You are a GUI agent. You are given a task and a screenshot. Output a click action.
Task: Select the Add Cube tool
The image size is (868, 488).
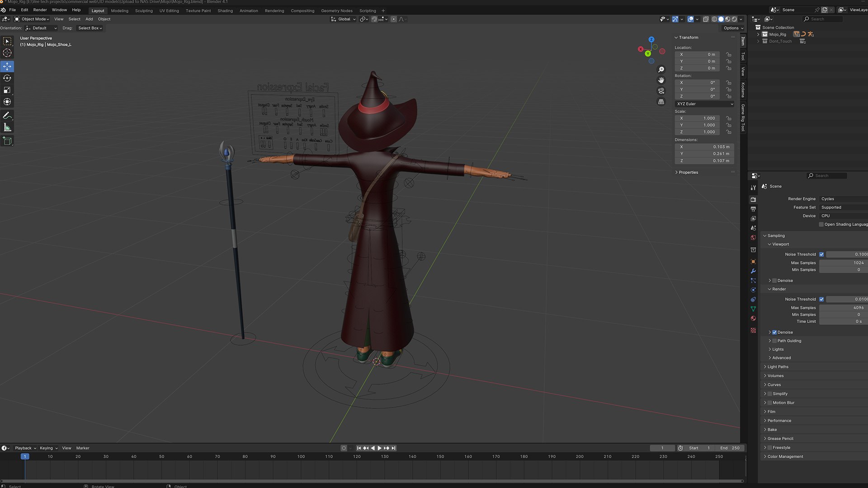(7, 141)
